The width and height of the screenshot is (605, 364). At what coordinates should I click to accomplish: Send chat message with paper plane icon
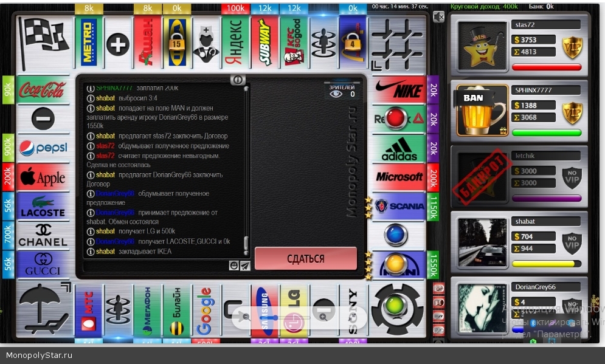244,266
